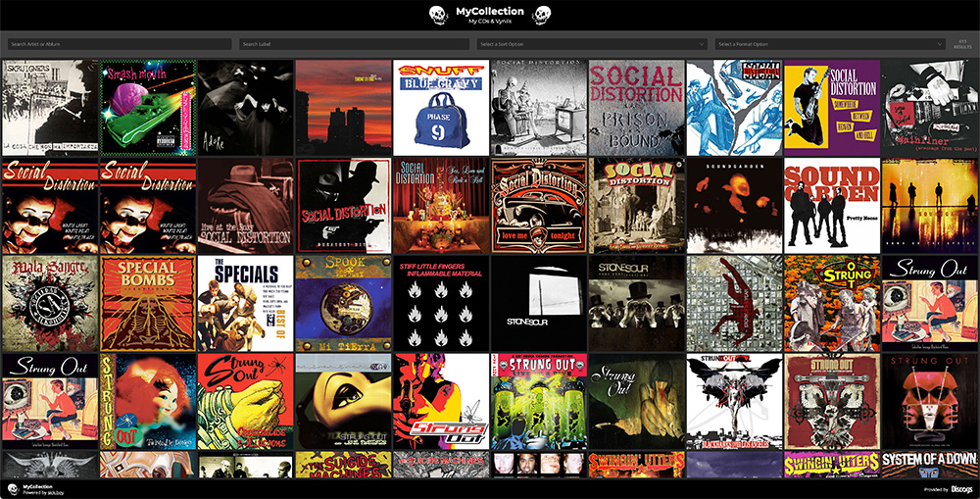
Task: Open Strung Out Blackhawks Over Los Angeles
Action: click(734, 401)
